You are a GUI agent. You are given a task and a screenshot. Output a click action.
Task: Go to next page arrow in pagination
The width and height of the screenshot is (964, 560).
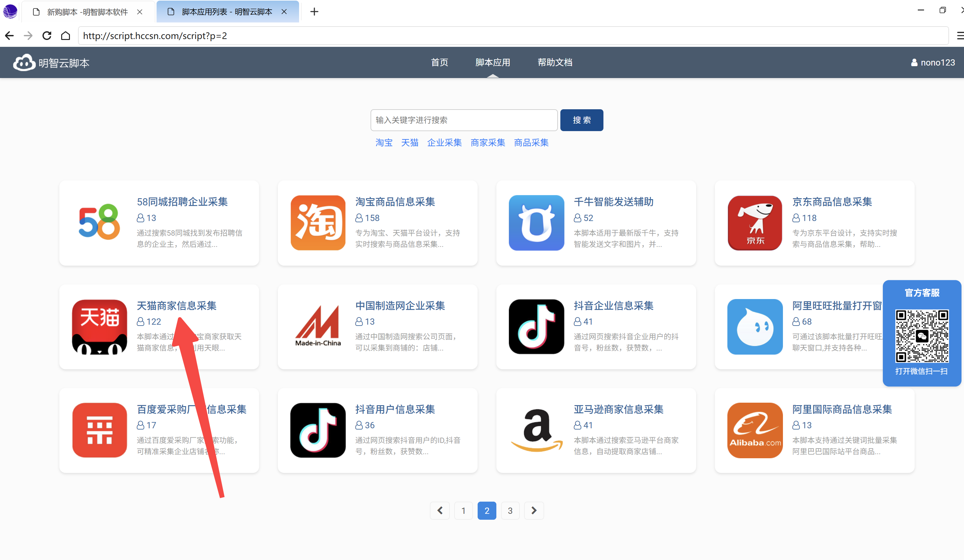534,510
